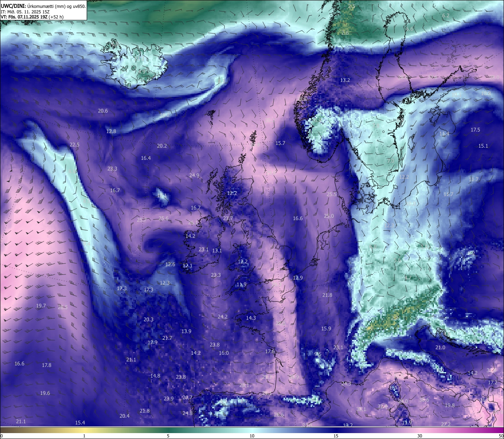504x439 pixels.
Task: Click the map value "23.9"
Action: tap(169, 398)
